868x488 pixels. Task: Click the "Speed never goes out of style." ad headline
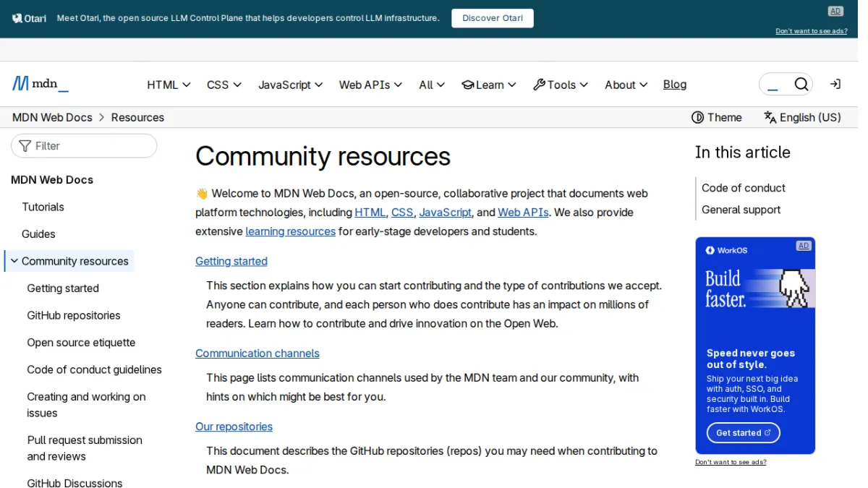[751, 359]
